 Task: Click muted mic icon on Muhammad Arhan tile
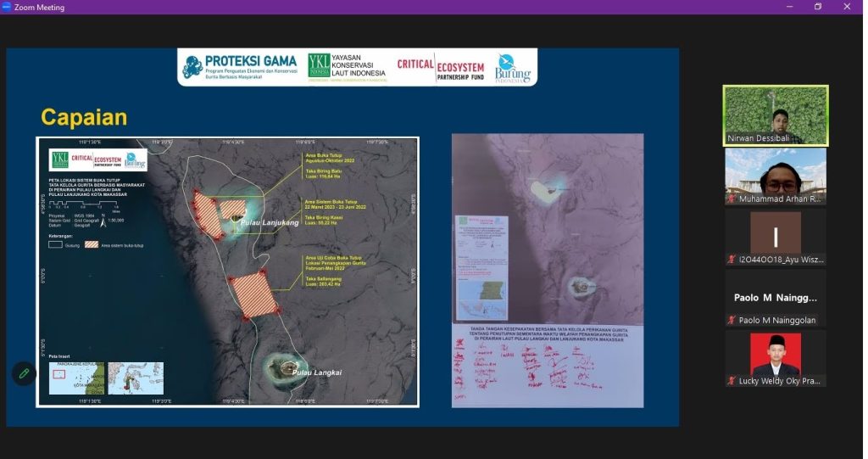tap(732, 199)
